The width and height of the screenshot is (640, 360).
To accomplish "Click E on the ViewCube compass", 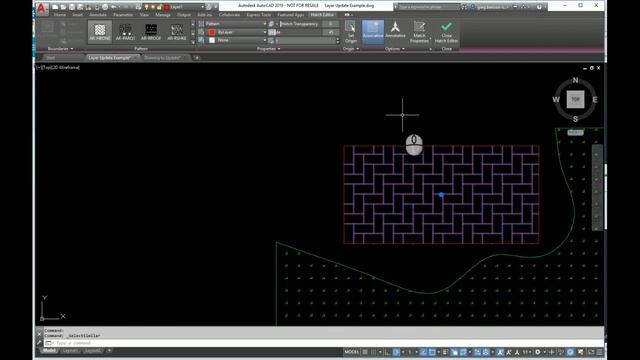I will [x=595, y=99].
